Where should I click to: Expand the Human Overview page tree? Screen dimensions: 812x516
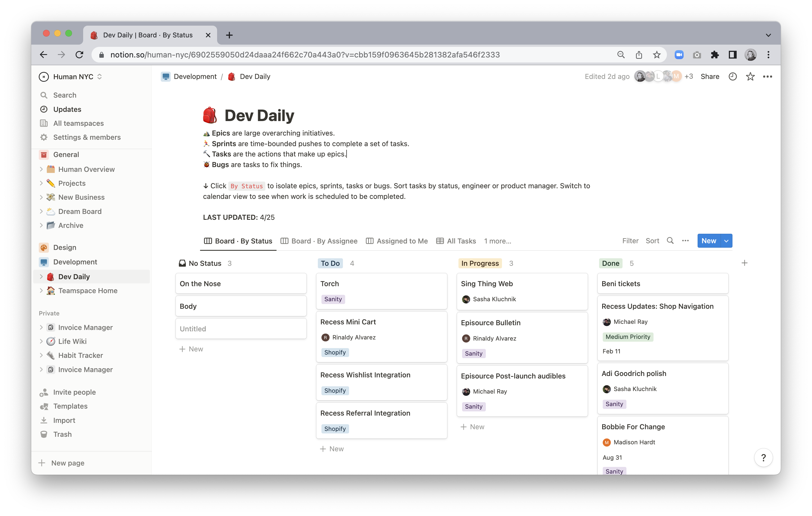click(41, 169)
